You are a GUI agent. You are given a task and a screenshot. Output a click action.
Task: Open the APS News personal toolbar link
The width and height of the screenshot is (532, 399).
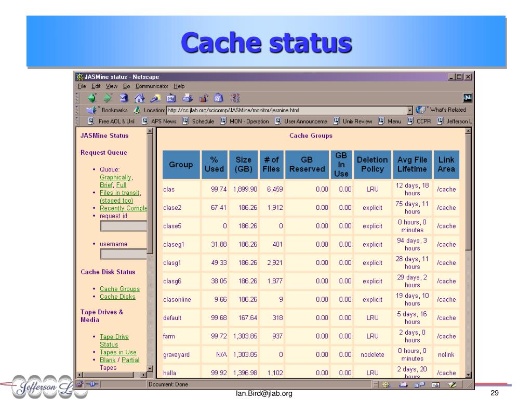click(x=164, y=121)
